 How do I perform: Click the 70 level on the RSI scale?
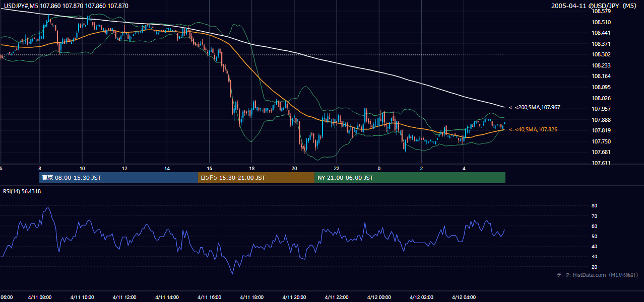pos(594,216)
